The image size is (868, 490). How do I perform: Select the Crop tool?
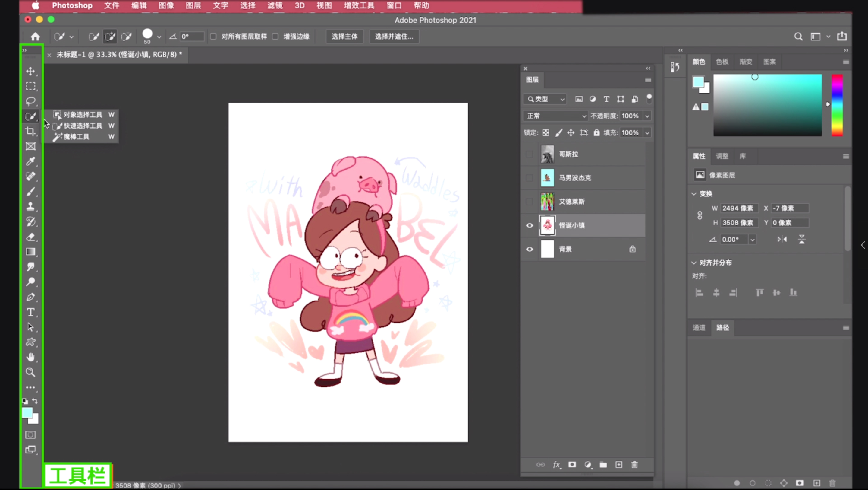tap(31, 131)
